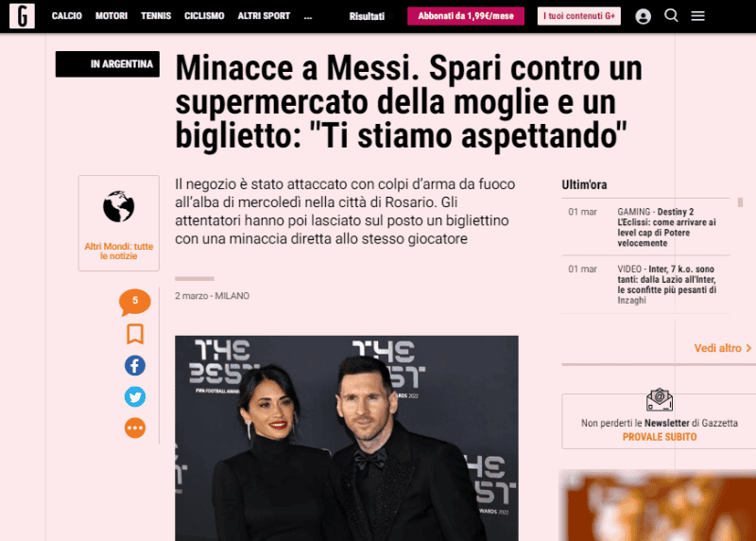
Task: Show more sharing options (orange dots)
Action: pos(135,428)
